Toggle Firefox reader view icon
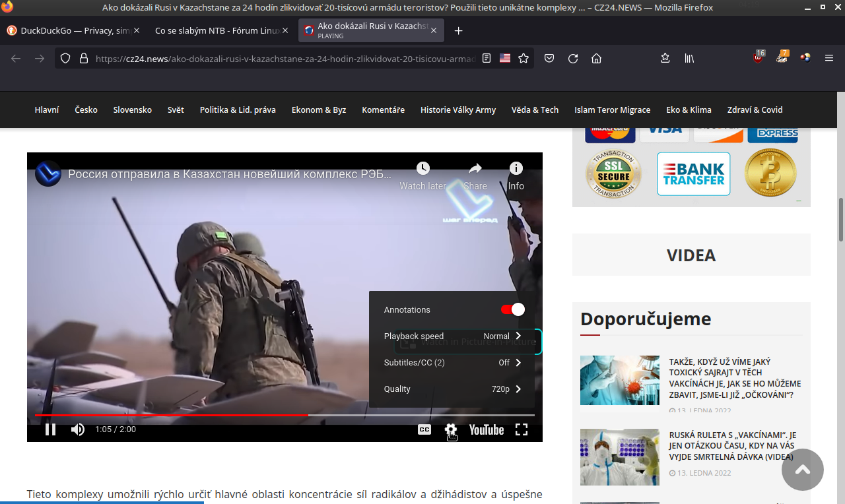Viewport: 845px width, 504px height. [x=487, y=58]
